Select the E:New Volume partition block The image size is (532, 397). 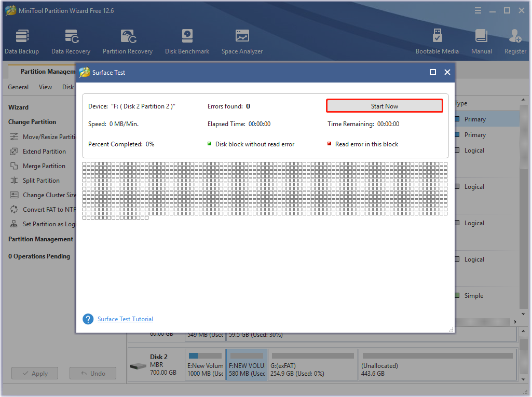point(205,365)
